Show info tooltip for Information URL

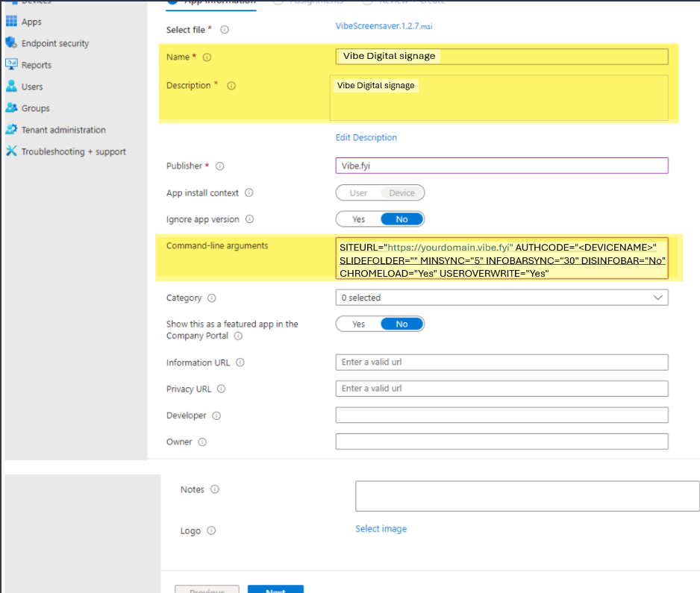(x=240, y=363)
